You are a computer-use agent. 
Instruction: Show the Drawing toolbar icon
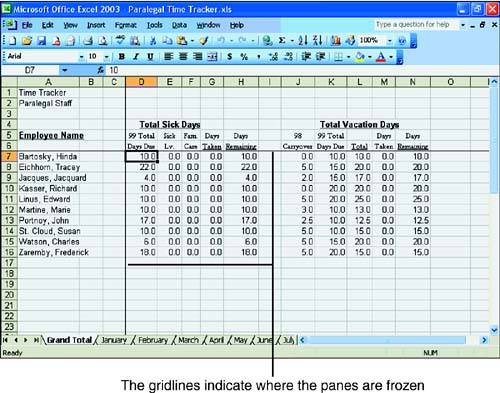[350, 41]
